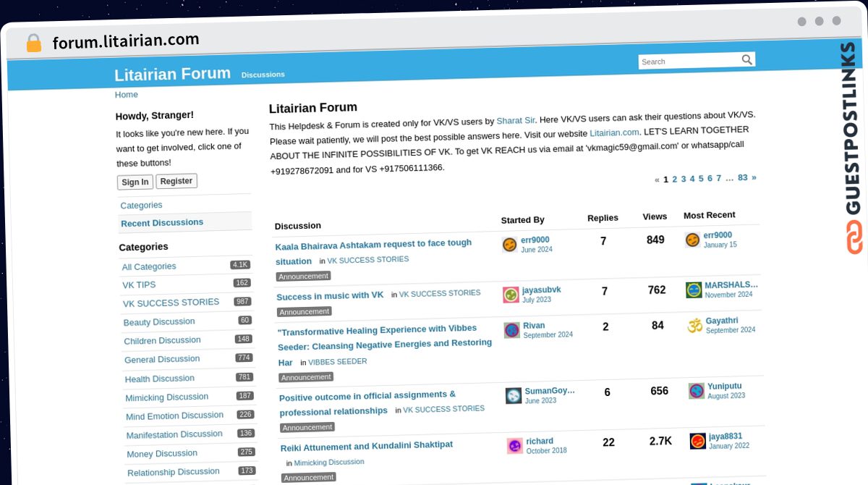Open Reiki Attunement and Kundalini Shaktipat discussion
868x485 pixels.
click(x=366, y=446)
